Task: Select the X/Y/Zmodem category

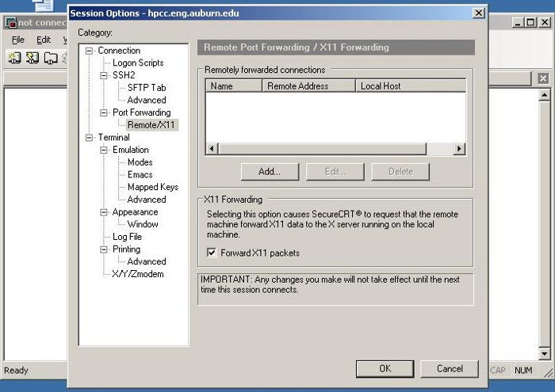Action: click(x=138, y=274)
